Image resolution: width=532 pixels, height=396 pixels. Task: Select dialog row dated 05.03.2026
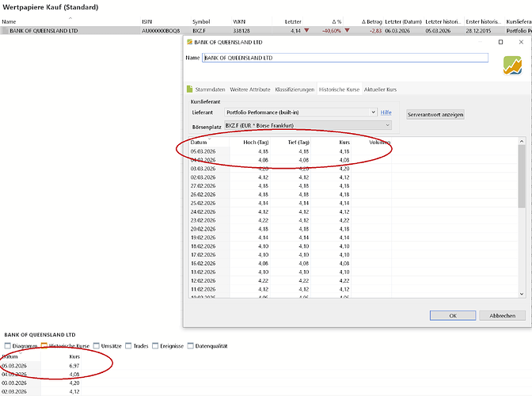coord(353,151)
